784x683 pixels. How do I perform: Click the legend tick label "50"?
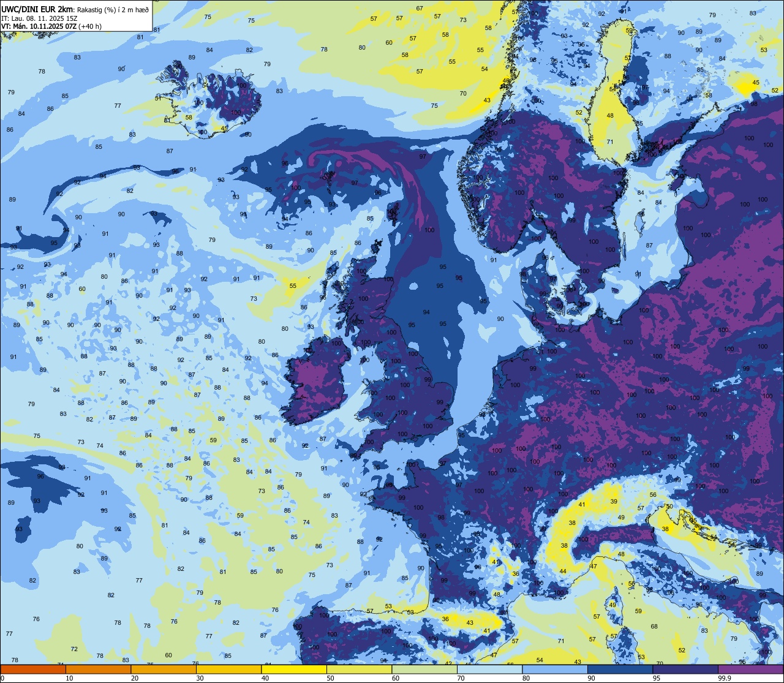coord(330,678)
